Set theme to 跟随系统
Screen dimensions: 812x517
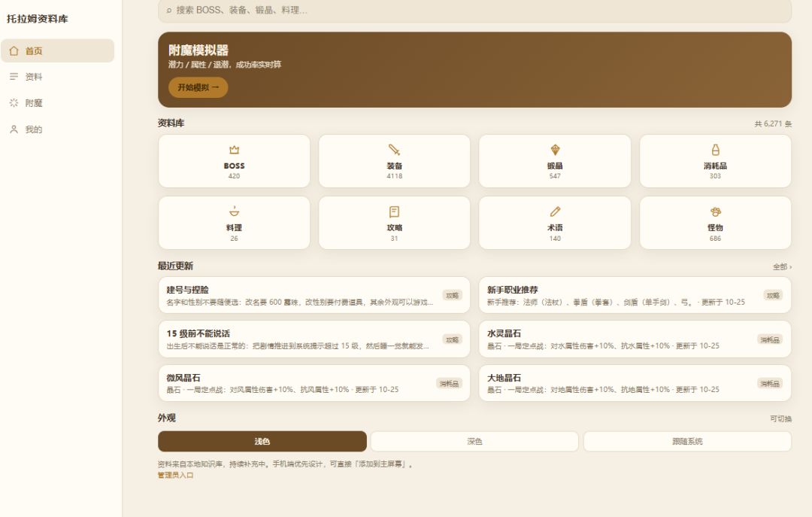point(687,441)
